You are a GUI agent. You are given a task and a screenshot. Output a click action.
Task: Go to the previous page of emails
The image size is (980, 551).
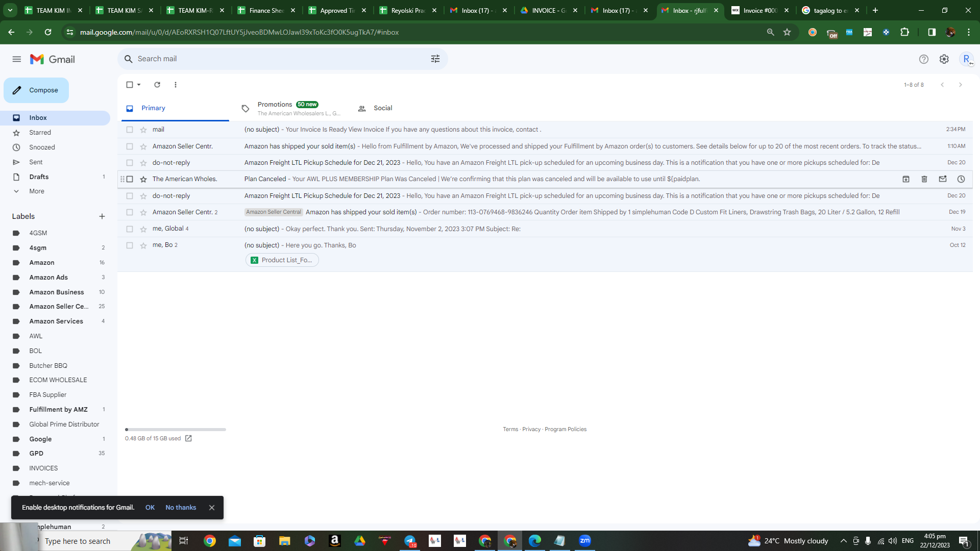pyautogui.click(x=942, y=85)
